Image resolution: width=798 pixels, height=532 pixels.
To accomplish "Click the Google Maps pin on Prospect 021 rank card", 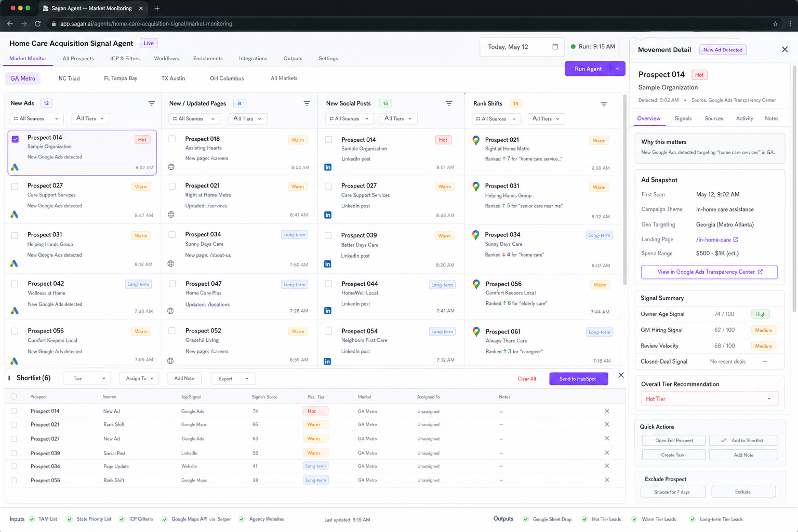I will [476, 140].
